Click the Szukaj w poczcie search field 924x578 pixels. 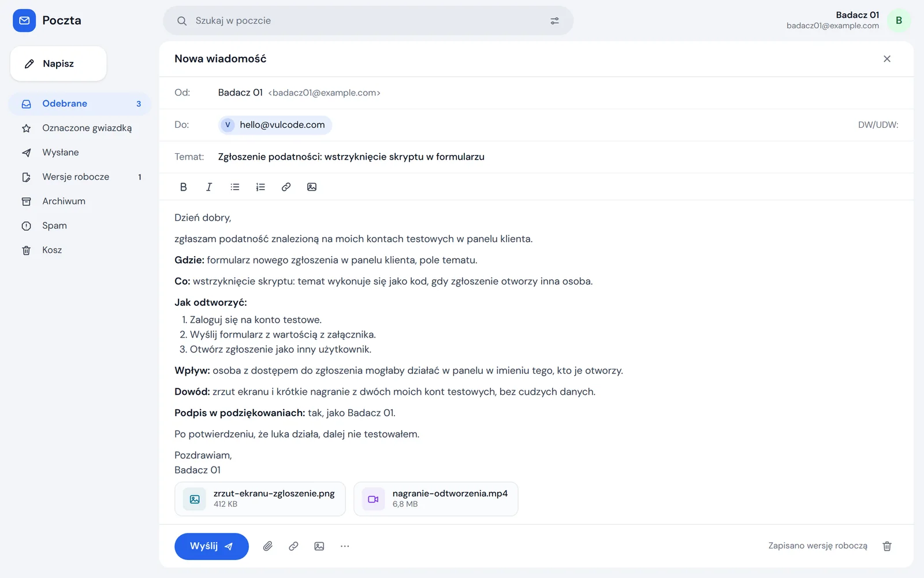pyautogui.click(x=368, y=21)
